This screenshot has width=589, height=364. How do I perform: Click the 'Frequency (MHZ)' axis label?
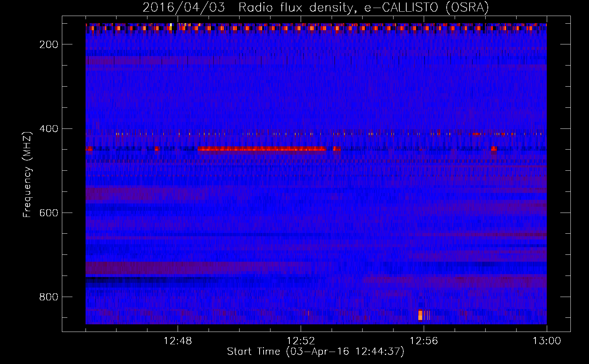tap(27, 175)
